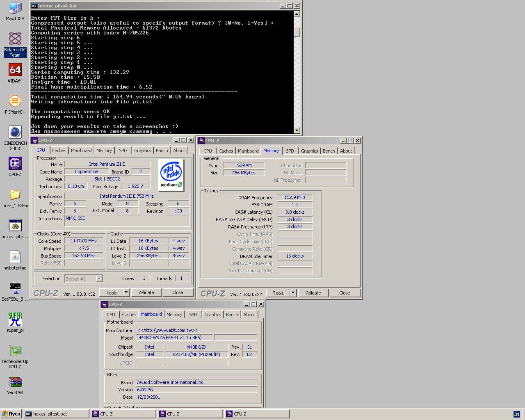Launch the AIDA64 desktop icon
This screenshot has width=525, height=420.
(15, 73)
